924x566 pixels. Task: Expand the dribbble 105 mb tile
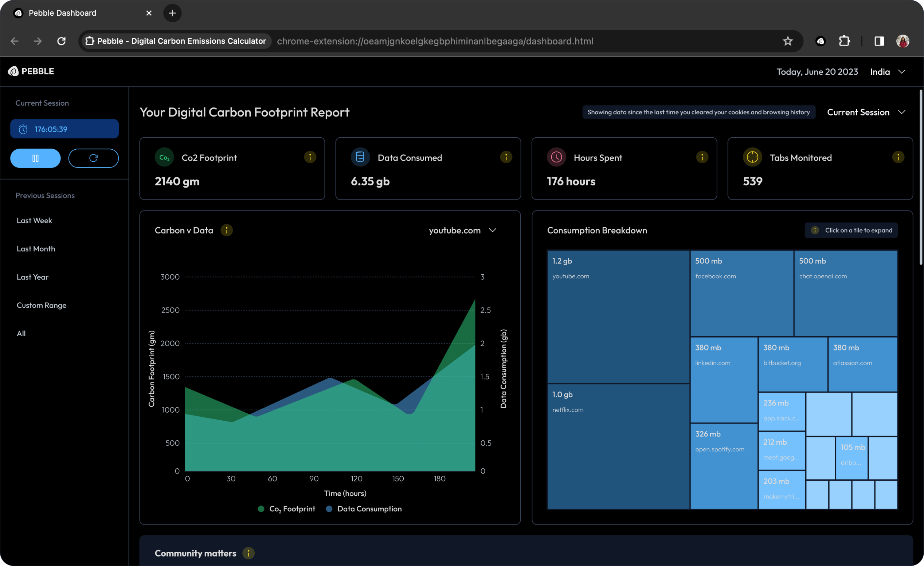(851, 458)
